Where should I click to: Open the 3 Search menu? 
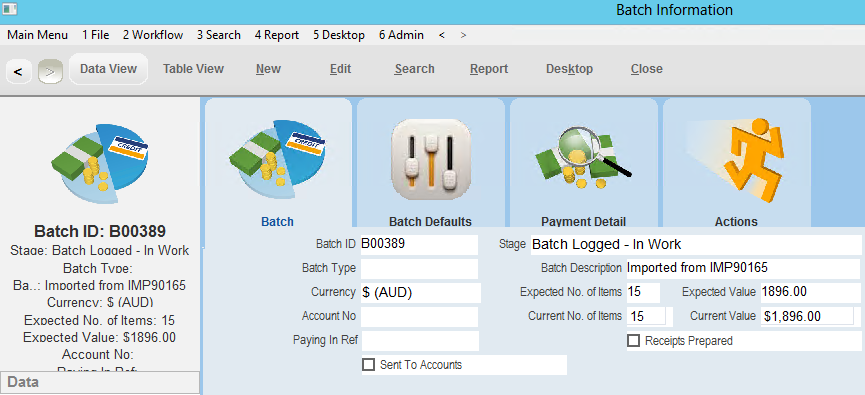pyautogui.click(x=218, y=35)
